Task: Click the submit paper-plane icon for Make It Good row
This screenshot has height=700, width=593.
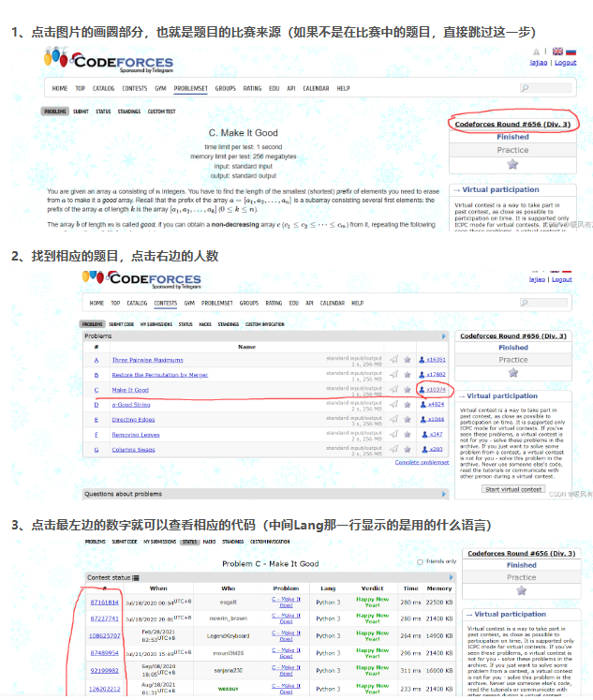Action: pyautogui.click(x=394, y=389)
